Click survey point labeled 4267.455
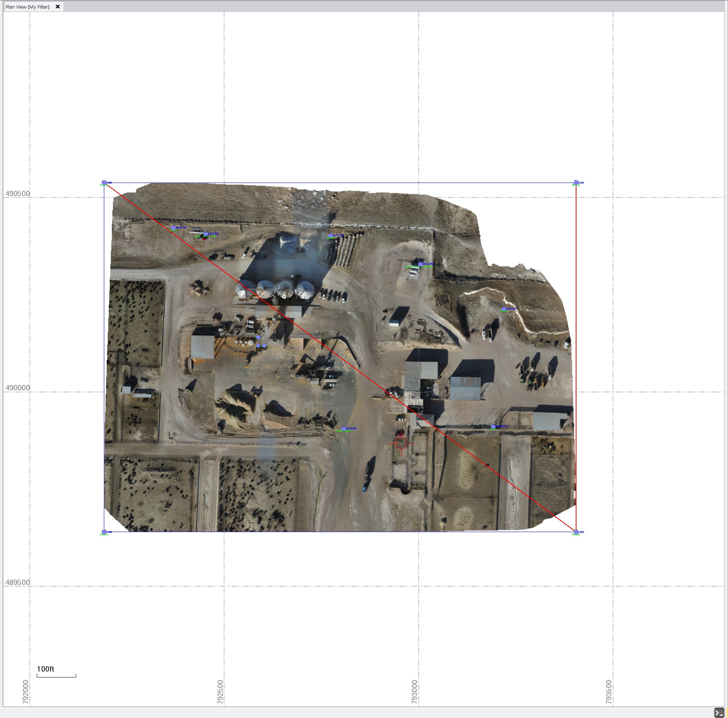Image resolution: width=728 pixels, height=718 pixels. pyautogui.click(x=420, y=264)
